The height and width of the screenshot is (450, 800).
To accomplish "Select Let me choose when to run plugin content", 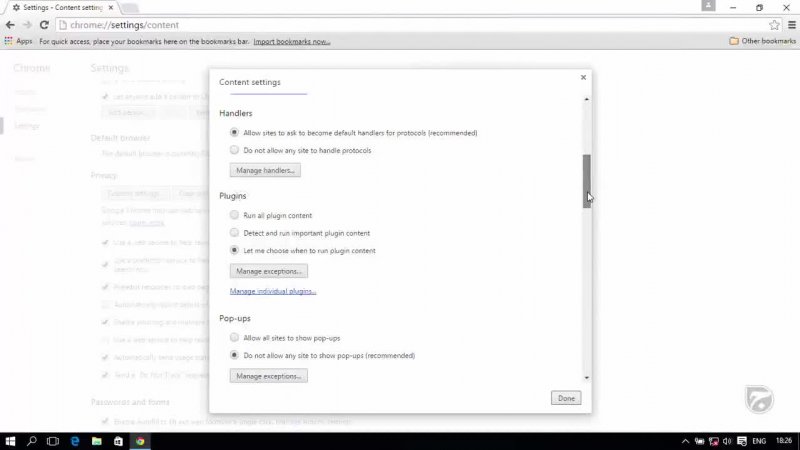I will coord(234,251).
